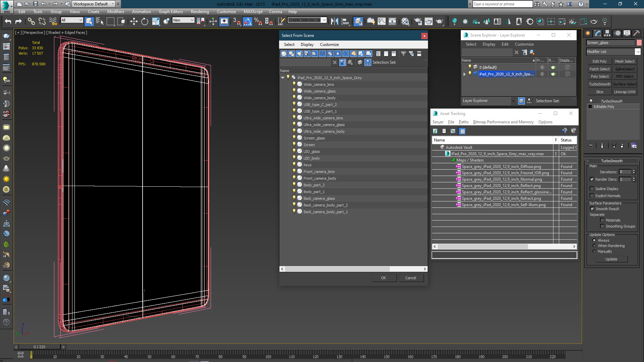Expand iPad_Pro layer in Layer Explorer
This screenshot has height=362, width=644.
pyautogui.click(x=465, y=74)
